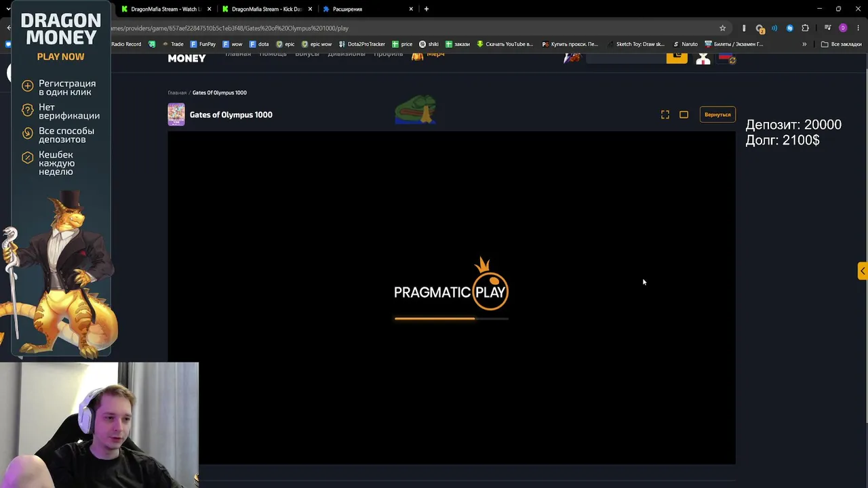Expand the yellow side panel arrow
This screenshot has height=488, width=868.
pos(863,271)
